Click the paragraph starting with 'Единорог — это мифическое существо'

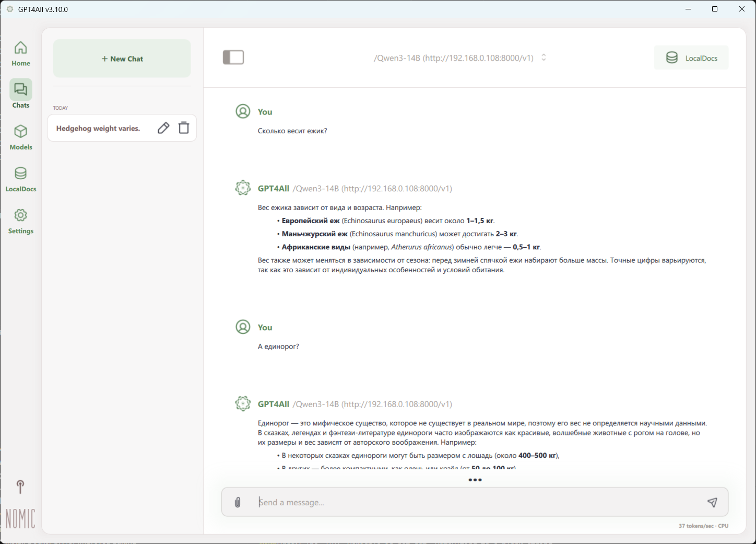[482, 433]
